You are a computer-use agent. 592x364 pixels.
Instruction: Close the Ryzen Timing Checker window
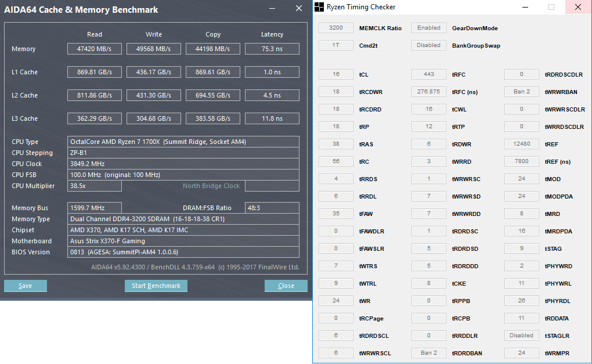click(x=578, y=7)
